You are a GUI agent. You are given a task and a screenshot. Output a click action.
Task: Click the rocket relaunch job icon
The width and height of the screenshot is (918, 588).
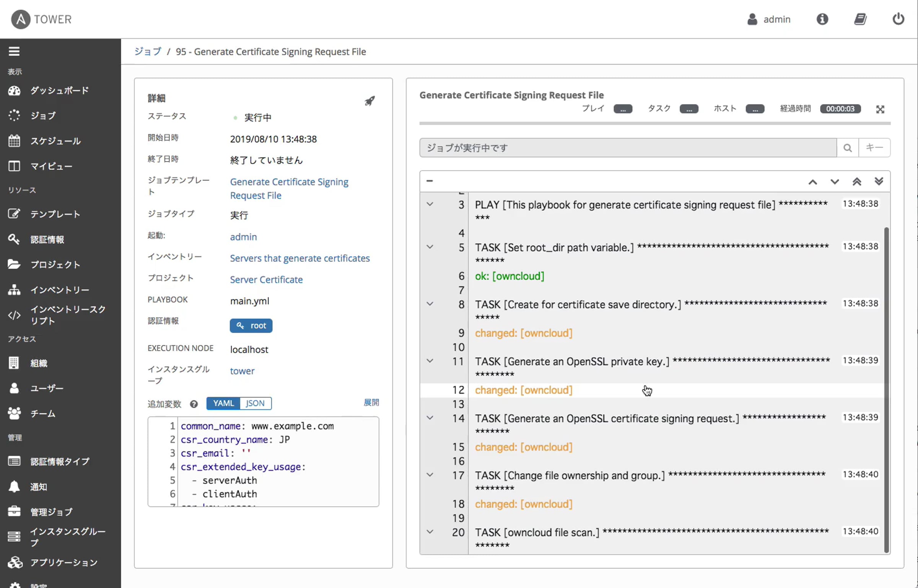(369, 101)
